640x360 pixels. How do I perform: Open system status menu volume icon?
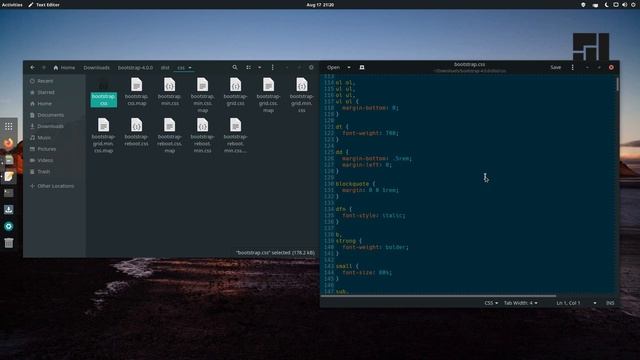624,4
